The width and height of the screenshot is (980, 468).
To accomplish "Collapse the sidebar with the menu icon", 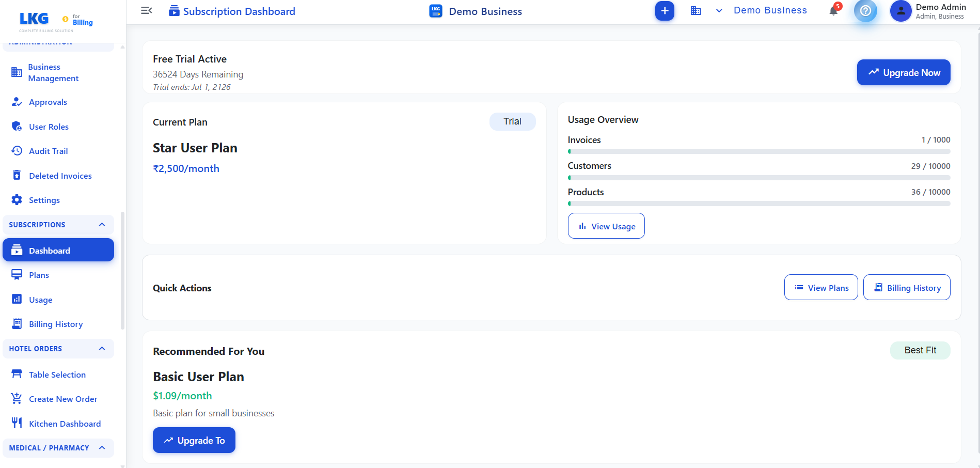I will [x=147, y=10].
